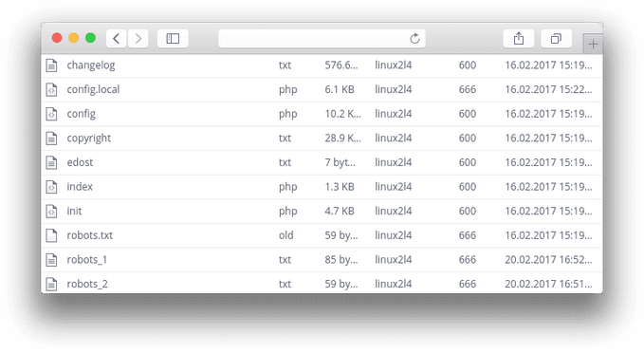Select the edost file name

click(80, 162)
